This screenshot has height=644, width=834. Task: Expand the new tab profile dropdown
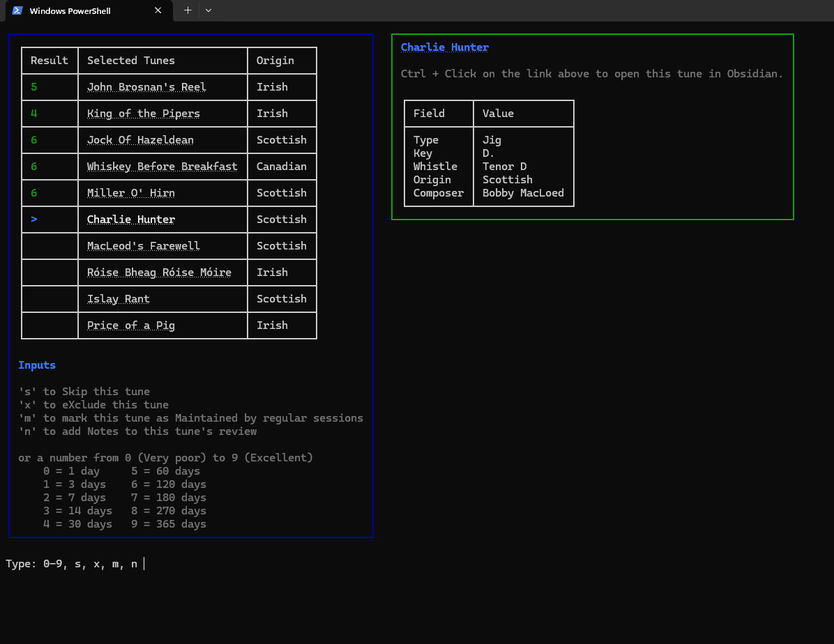click(208, 10)
